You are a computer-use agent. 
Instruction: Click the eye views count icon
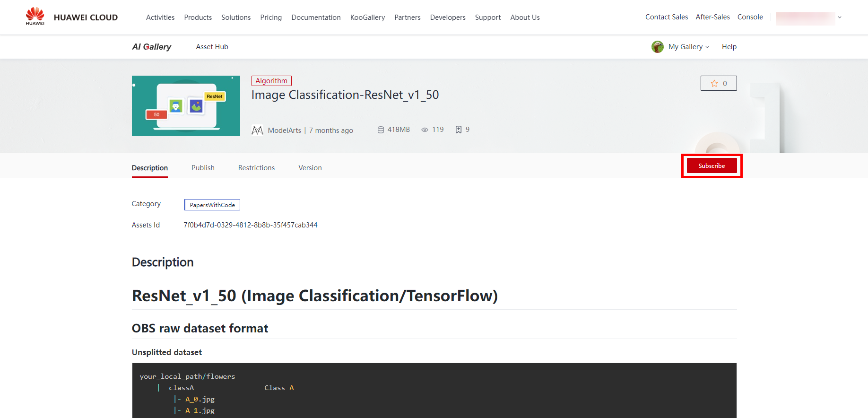coord(425,130)
